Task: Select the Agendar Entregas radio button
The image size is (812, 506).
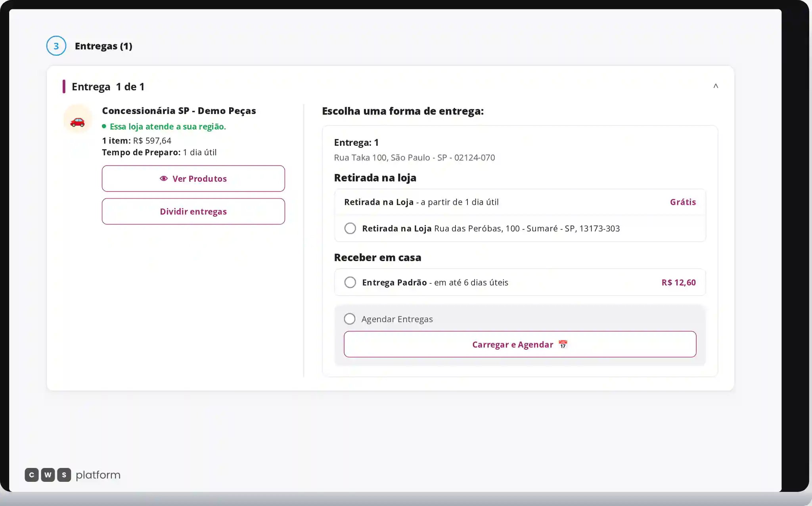Action: (350, 319)
